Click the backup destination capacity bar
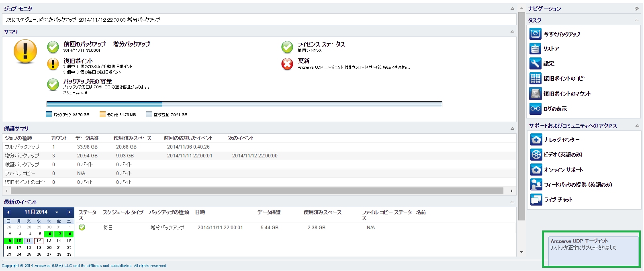Screen dimensions: 644x271 244,104
